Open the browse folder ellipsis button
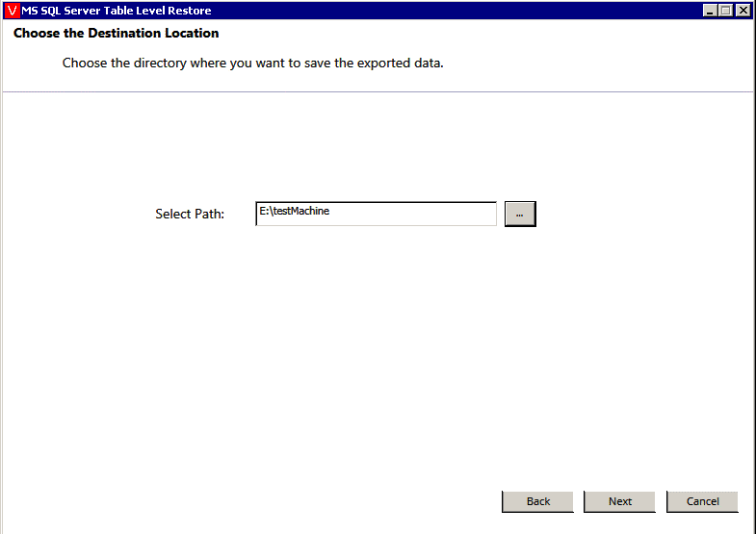The height and width of the screenshot is (534, 756). pyautogui.click(x=520, y=214)
